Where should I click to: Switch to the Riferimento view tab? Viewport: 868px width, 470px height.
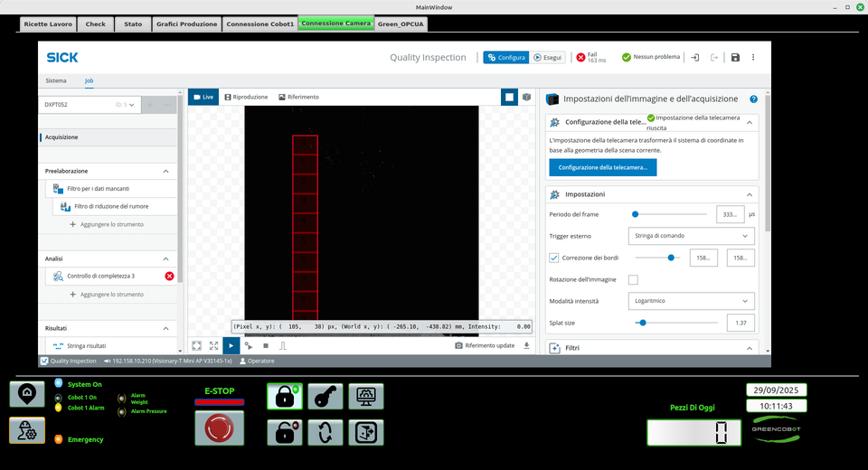click(x=299, y=97)
